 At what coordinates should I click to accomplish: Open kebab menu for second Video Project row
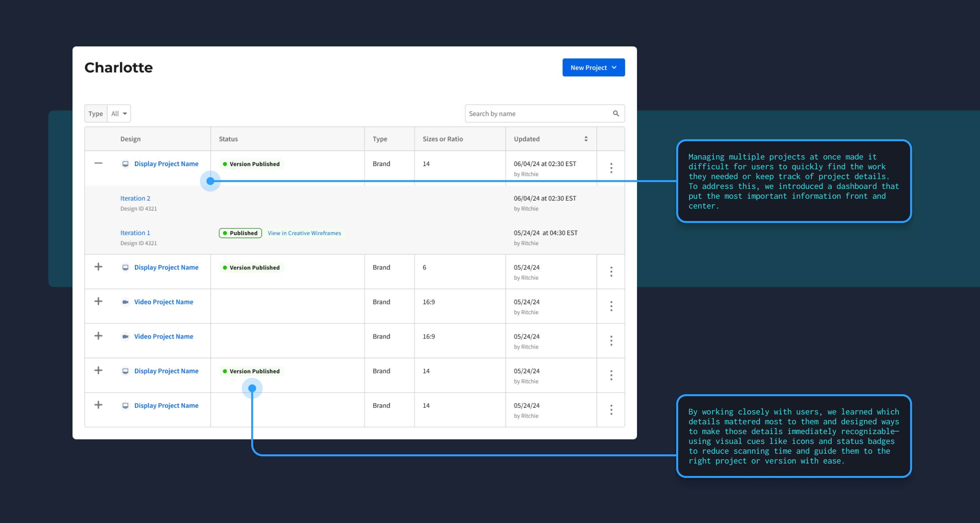pos(611,341)
